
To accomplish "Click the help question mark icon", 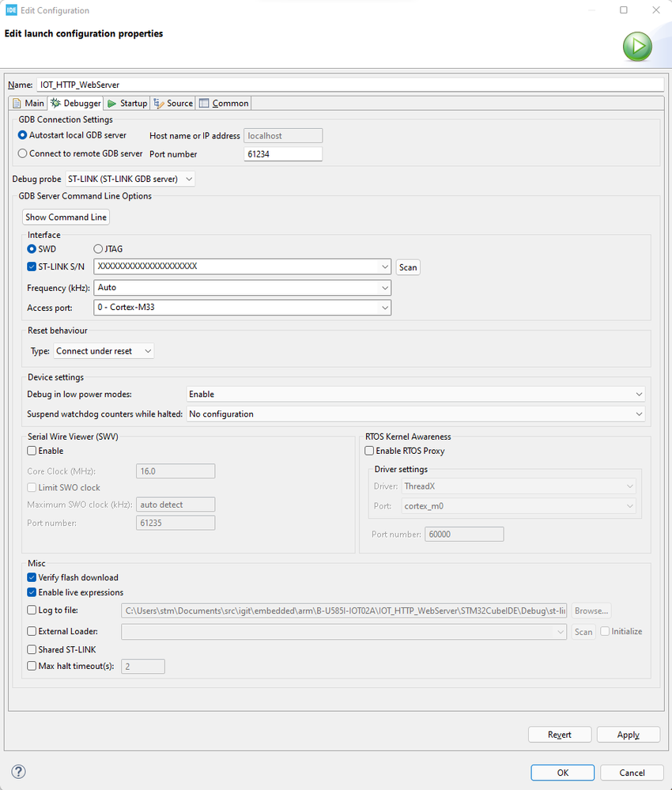I will click(x=19, y=771).
